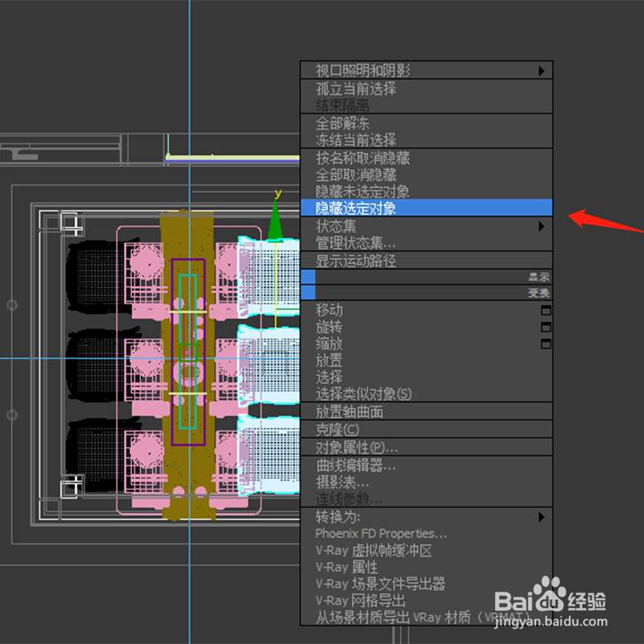Toggle 显示运动路径 option

(427, 260)
